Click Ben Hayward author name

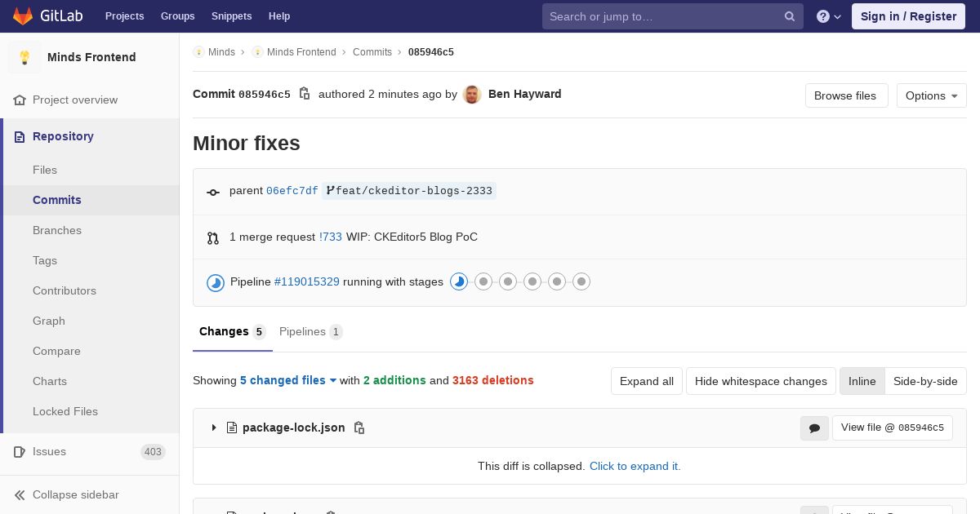click(x=524, y=94)
